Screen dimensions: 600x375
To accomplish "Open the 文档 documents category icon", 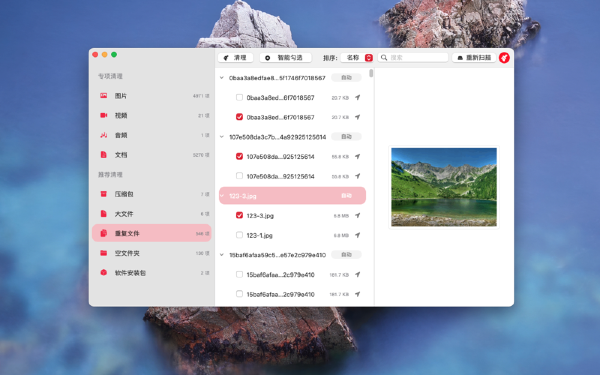I will [x=103, y=155].
